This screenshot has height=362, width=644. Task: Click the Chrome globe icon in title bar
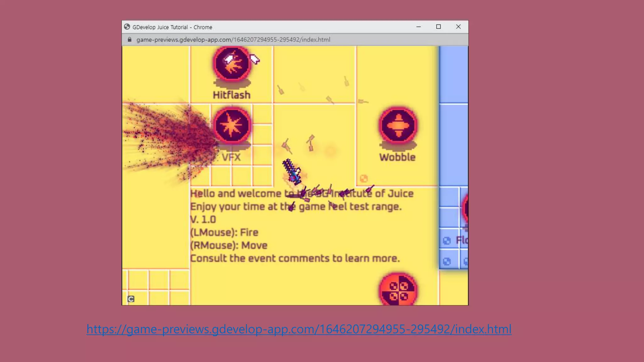pos(127,27)
